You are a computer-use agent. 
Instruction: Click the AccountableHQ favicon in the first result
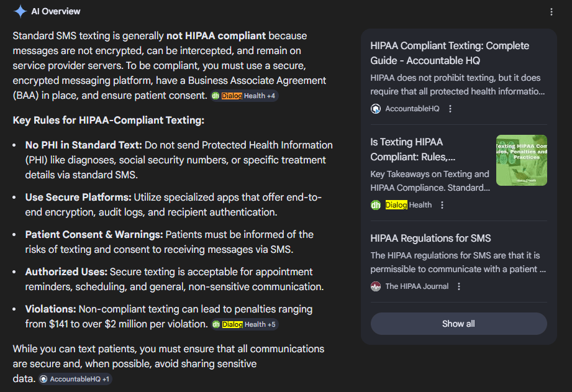pyautogui.click(x=375, y=108)
